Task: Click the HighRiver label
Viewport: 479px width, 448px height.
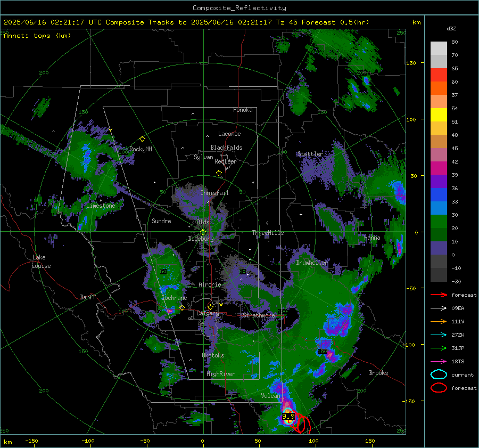Action: [221, 374]
